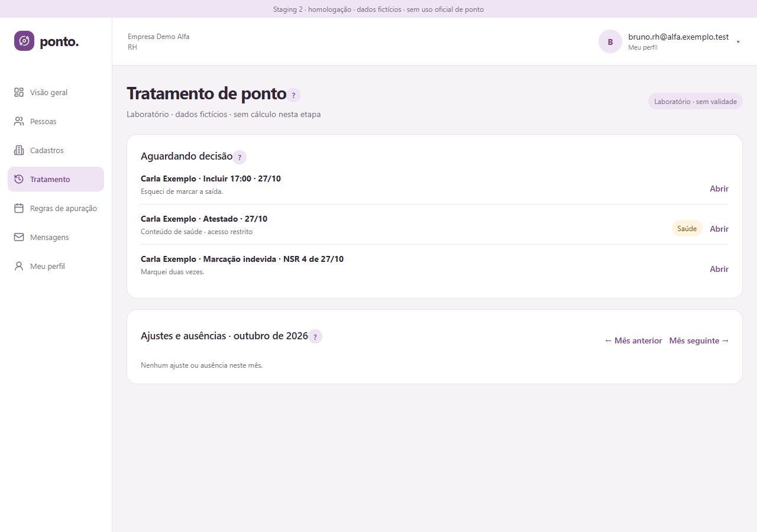
Task: Open Abrir for Atestado request
Action: pos(719,229)
